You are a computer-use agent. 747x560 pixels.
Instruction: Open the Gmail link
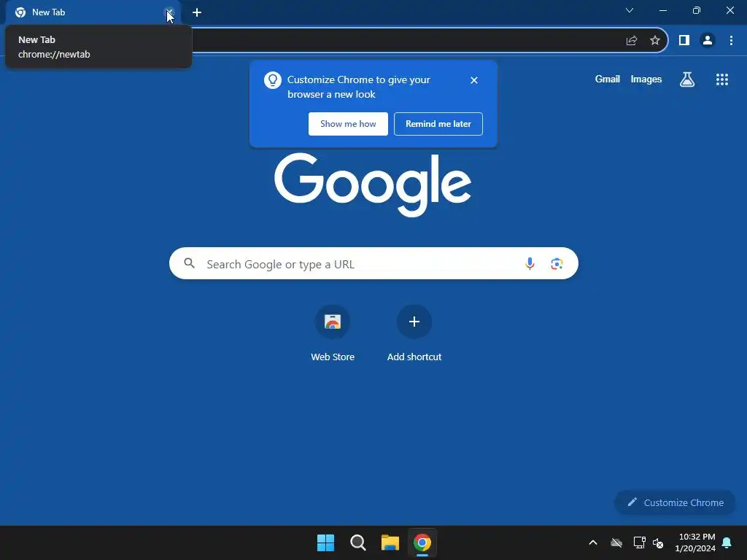pyautogui.click(x=608, y=79)
